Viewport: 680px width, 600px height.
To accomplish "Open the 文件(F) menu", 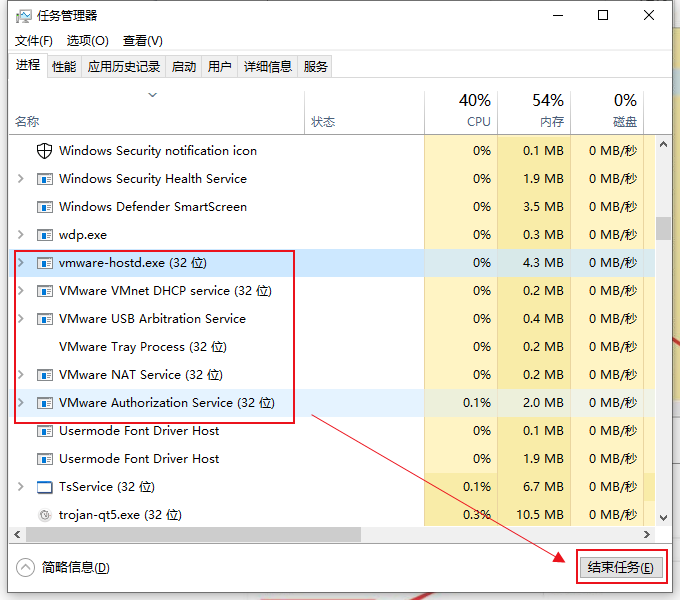I will [x=33, y=41].
